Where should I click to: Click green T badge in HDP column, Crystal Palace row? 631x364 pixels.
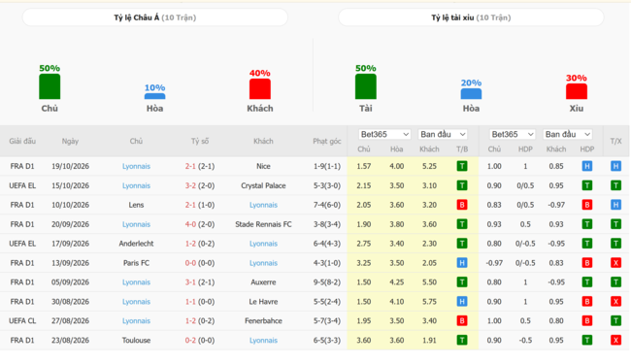(587, 185)
